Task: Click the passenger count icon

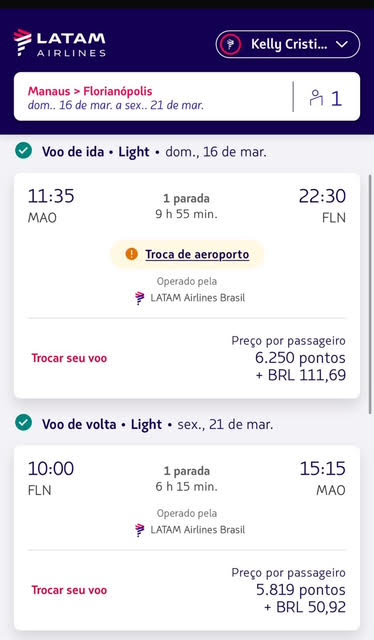Action: click(316, 98)
